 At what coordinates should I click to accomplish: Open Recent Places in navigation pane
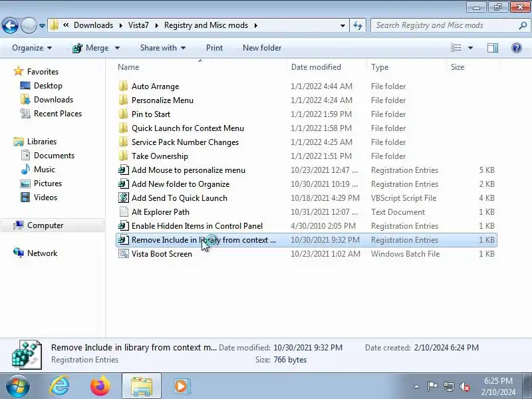[x=58, y=114]
